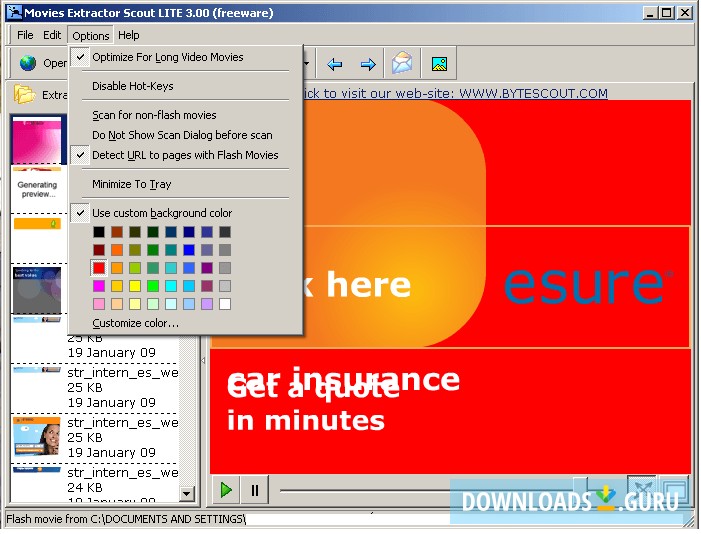Viewport: 701px width, 534px height.
Task: Toggle Use custom background color
Action: 186,213
